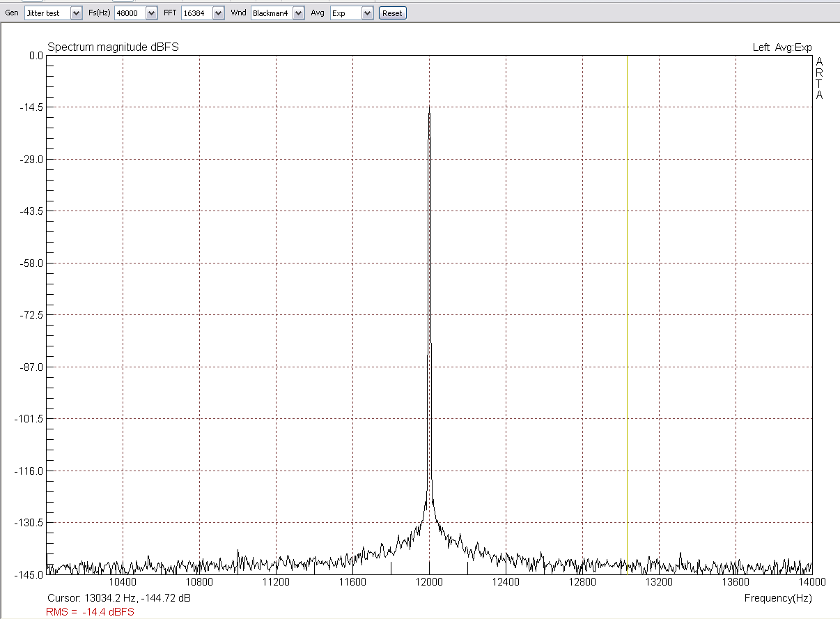This screenshot has height=619, width=840.
Task: Click the 0.0 label on magnitude axis
Action: pyautogui.click(x=35, y=56)
